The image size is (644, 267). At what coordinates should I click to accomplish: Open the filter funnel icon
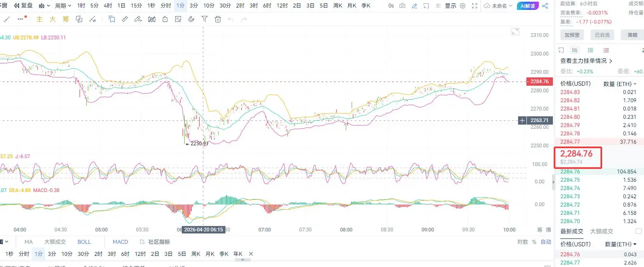[x=205, y=19]
